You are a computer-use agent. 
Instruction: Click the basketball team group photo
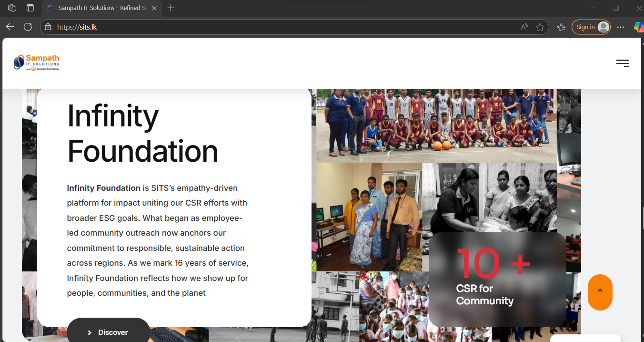pyautogui.click(x=436, y=125)
